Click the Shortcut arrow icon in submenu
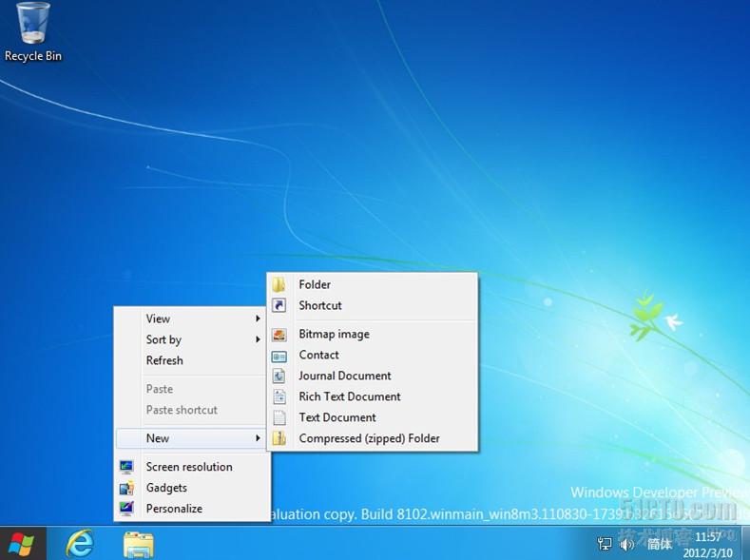The height and width of the screenshot is (560, 750). point(279,305)
